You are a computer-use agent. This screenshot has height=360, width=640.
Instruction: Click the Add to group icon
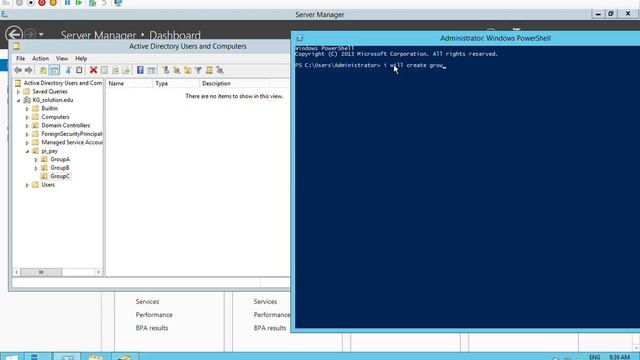220,70
